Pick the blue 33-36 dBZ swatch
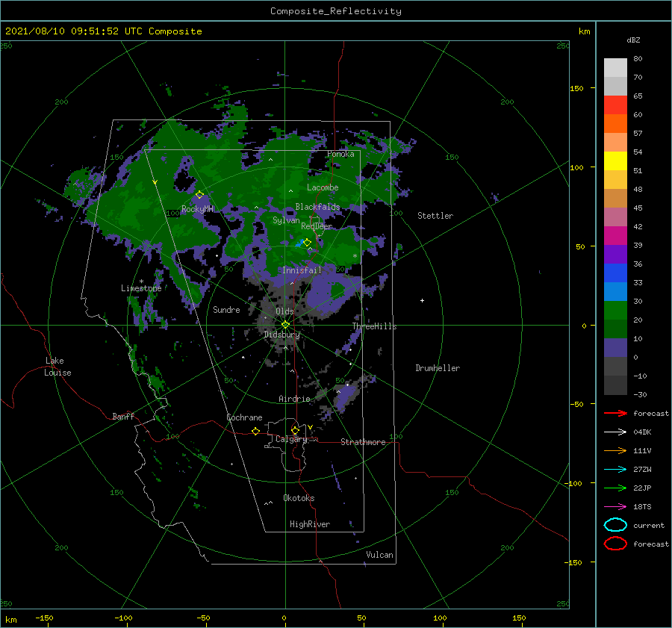 coord(615,273)
